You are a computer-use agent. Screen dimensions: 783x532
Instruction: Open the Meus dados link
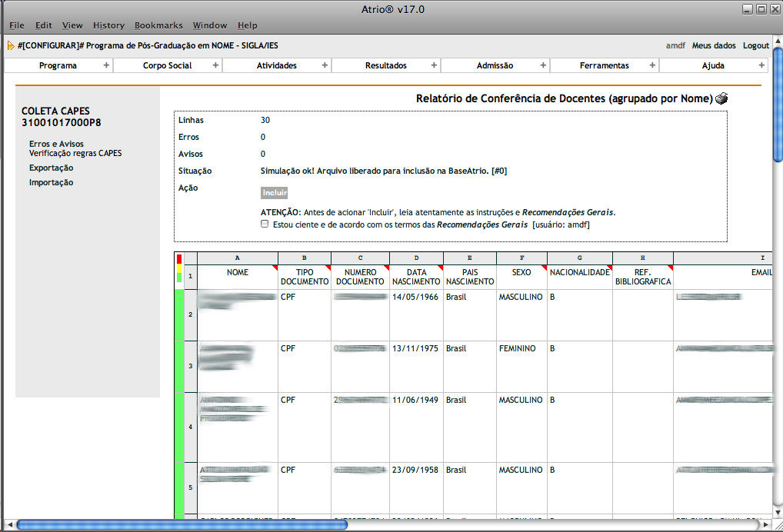pyautogui.click(x=713, y=45)
